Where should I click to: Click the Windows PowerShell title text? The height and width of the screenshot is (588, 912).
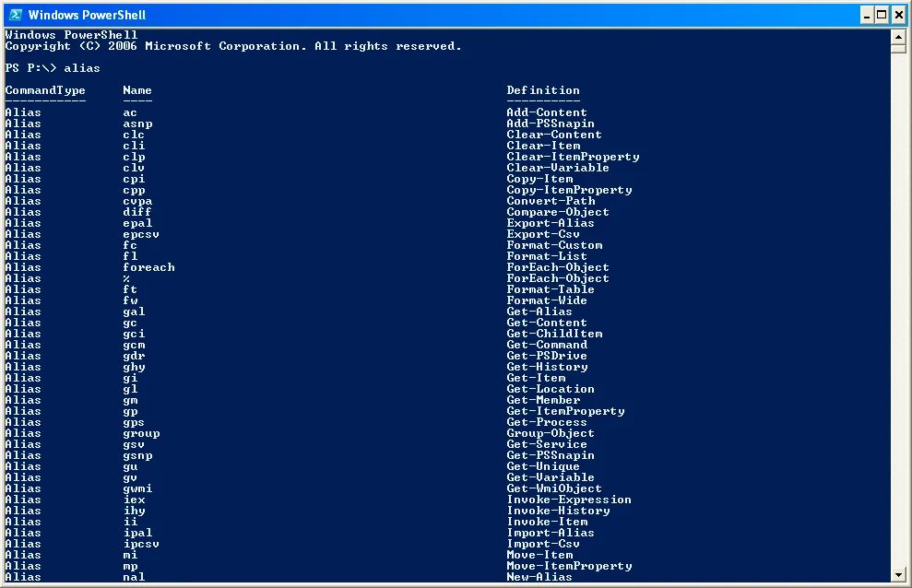click(x=87, y=15)
